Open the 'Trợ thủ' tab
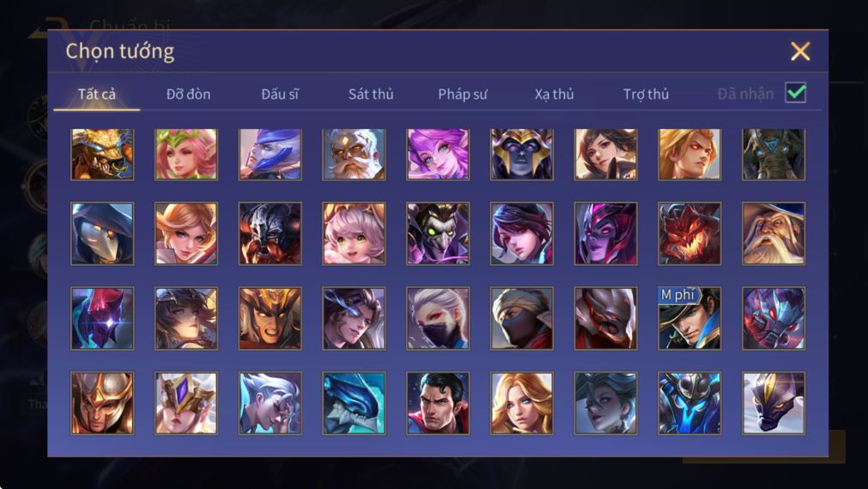 pos(646,95)
